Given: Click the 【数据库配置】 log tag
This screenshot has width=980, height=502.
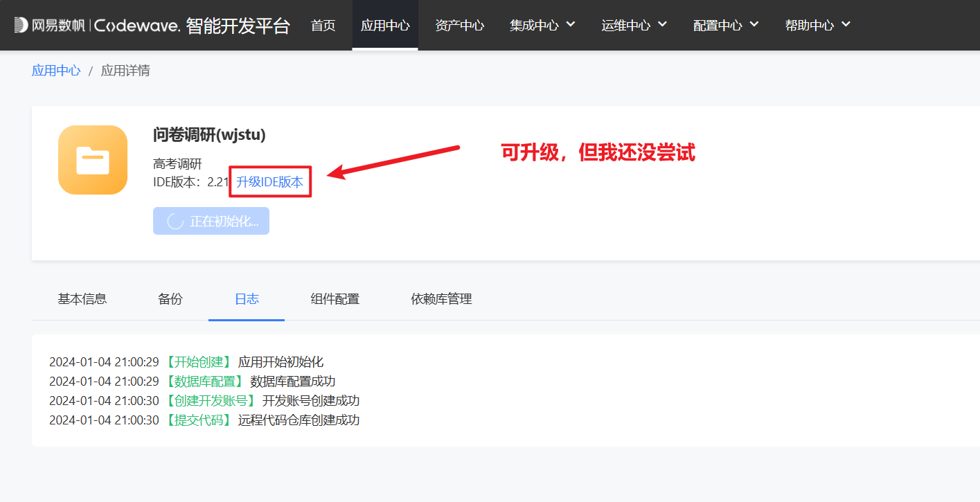Looking at the screenshot, I should point(205,381).
